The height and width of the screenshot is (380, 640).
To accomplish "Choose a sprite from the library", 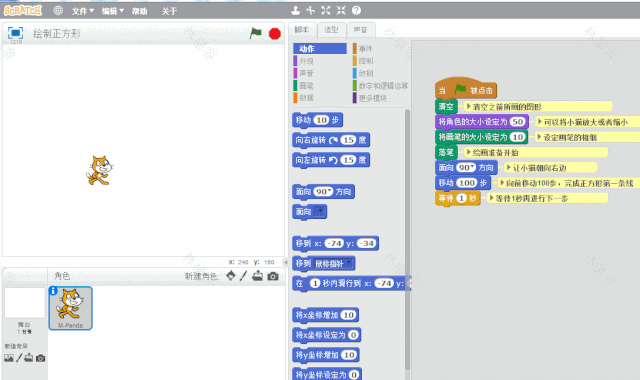I will (231, 276).
